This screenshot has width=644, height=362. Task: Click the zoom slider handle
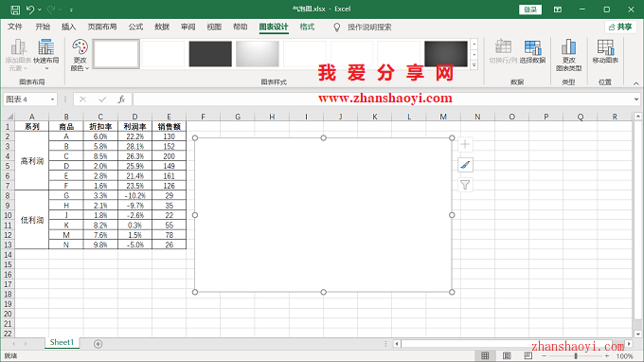click(576, 355)
